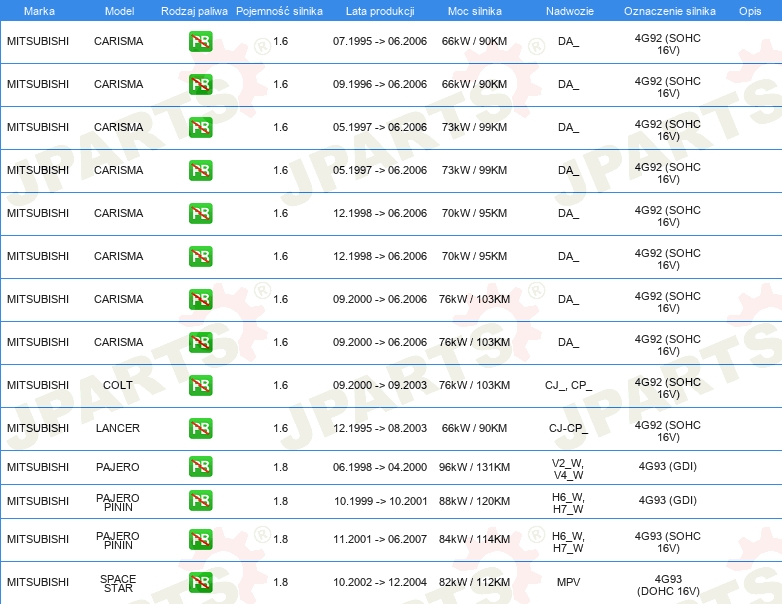The height and width of the screenshot is (604, 782).
Task: Select H6_W, H7_W in the 114KM row
Action: (x=568, y=542)
